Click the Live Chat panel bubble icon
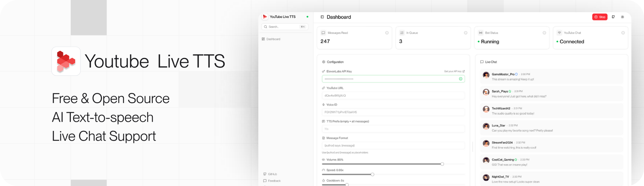This screenshot has width=644, height=186. tap(482, 62)
